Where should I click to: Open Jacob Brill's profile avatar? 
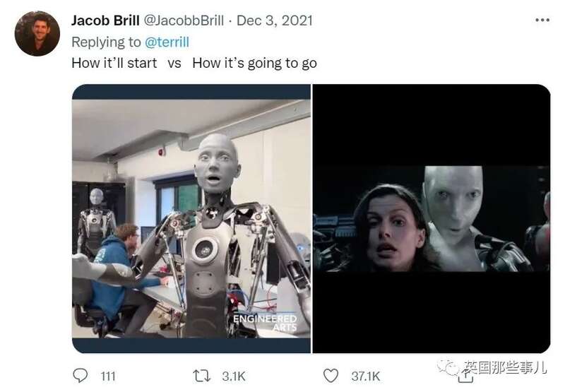point(37,33)
